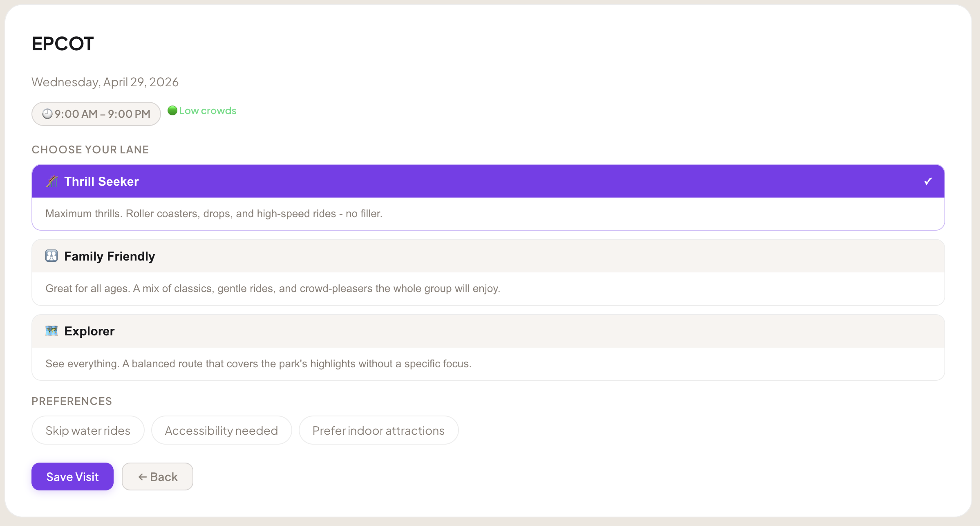Toggle the Skip water rides preference

[88, 430]
